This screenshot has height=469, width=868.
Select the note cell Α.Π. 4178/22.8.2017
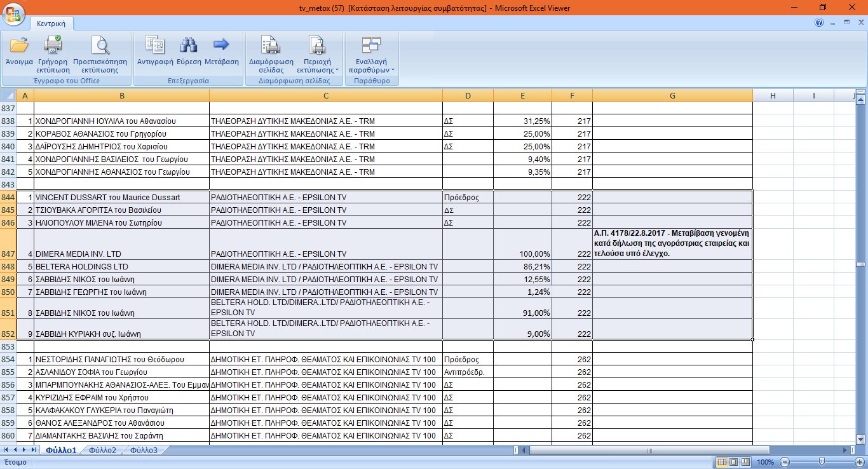tap(672, 244)
